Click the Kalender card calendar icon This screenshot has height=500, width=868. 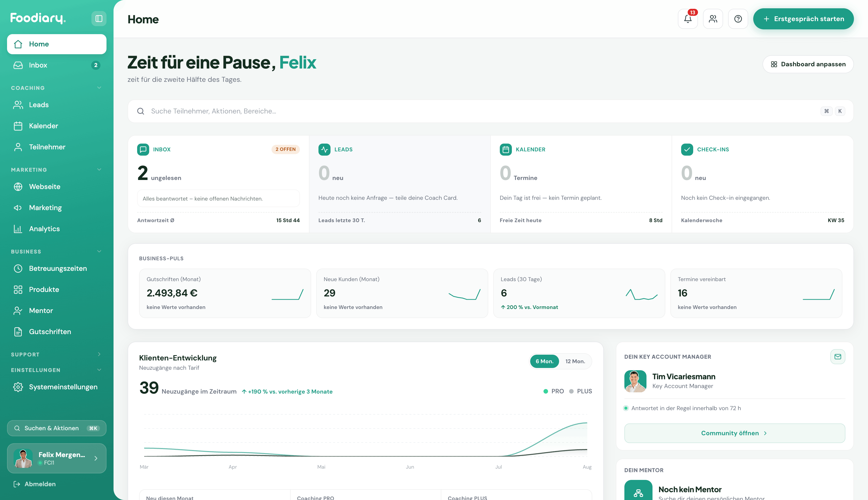pos(506,149)
